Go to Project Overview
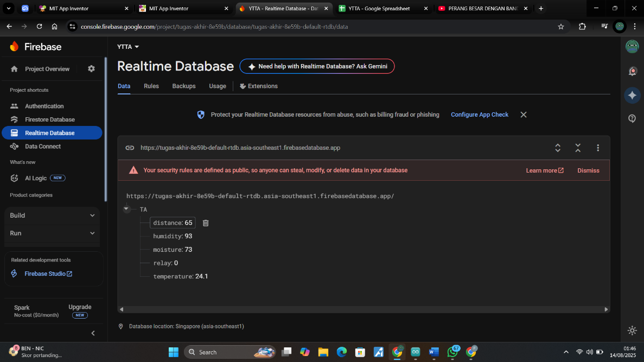 tap(47, 69)
